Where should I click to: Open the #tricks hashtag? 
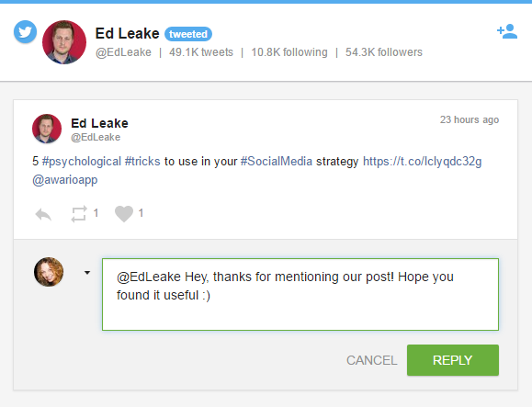142,161
